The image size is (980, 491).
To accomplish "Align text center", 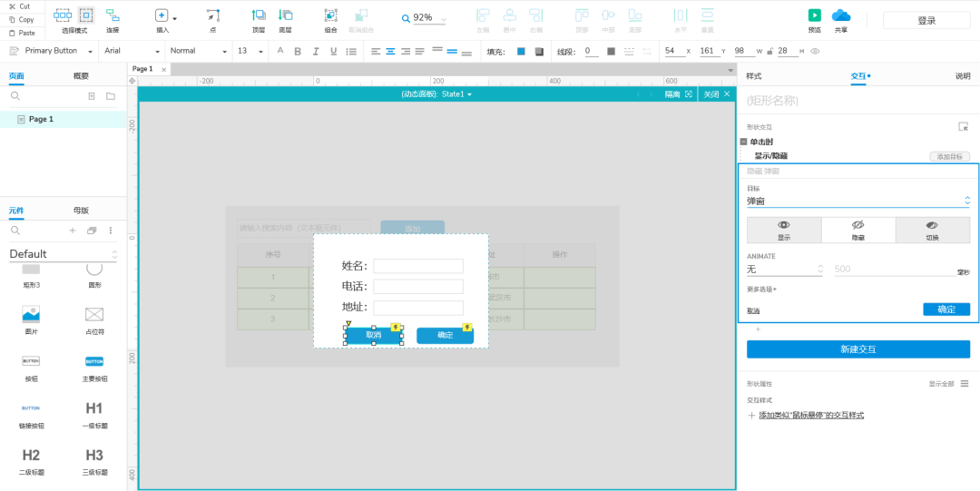I will [390, 52].
